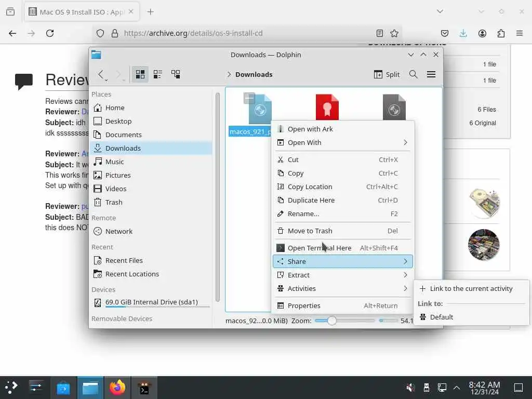The image size is (532, 399).
Task: Open Konsole from taskbar
Action: pyautogui.click(x=144, y=388)
